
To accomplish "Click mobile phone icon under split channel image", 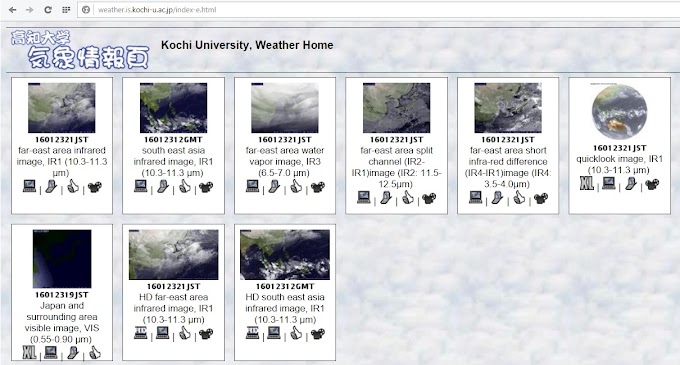I will [x=386, y=198].
